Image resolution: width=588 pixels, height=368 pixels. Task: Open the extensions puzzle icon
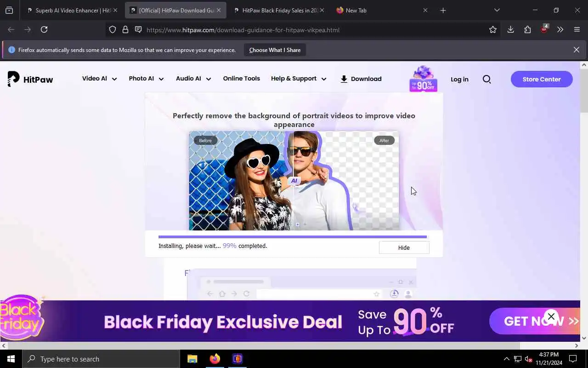click(527, 29)
